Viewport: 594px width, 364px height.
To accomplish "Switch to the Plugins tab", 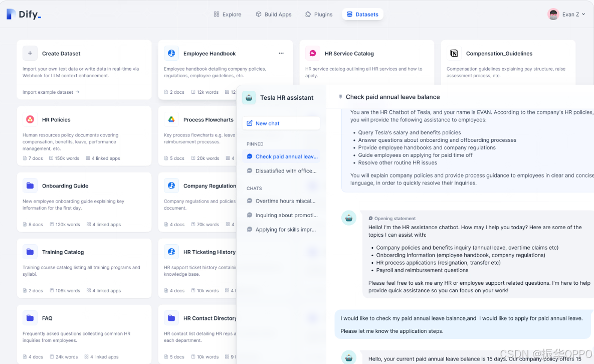I will [x=319, y=15].
